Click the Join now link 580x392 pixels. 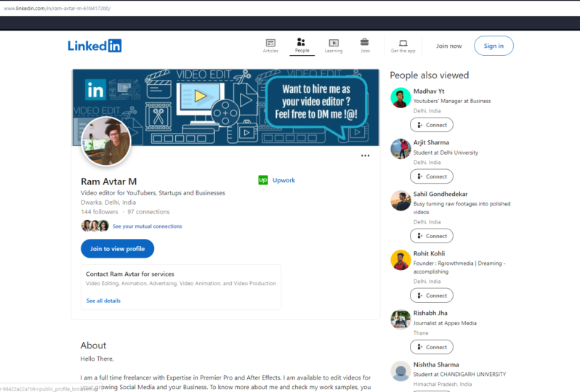[448, 46]
